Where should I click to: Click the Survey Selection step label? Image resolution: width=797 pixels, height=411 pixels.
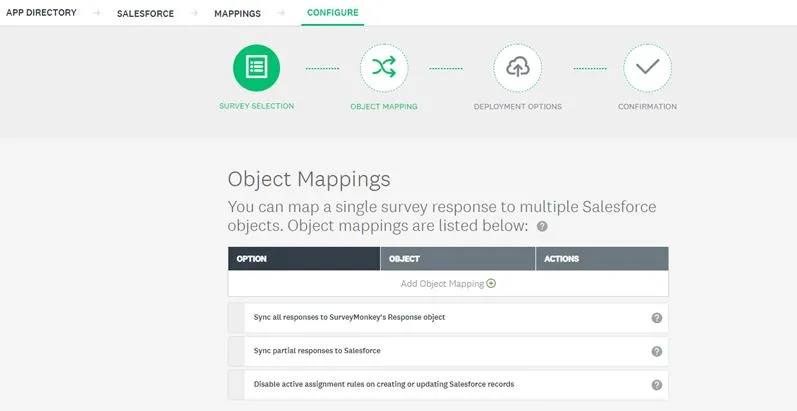click(x=257, y=106)
